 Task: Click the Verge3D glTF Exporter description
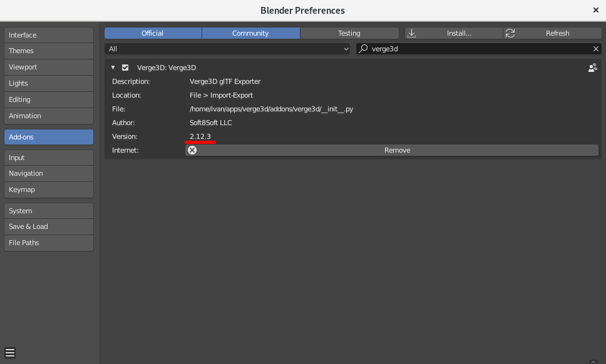coord(225,81)
